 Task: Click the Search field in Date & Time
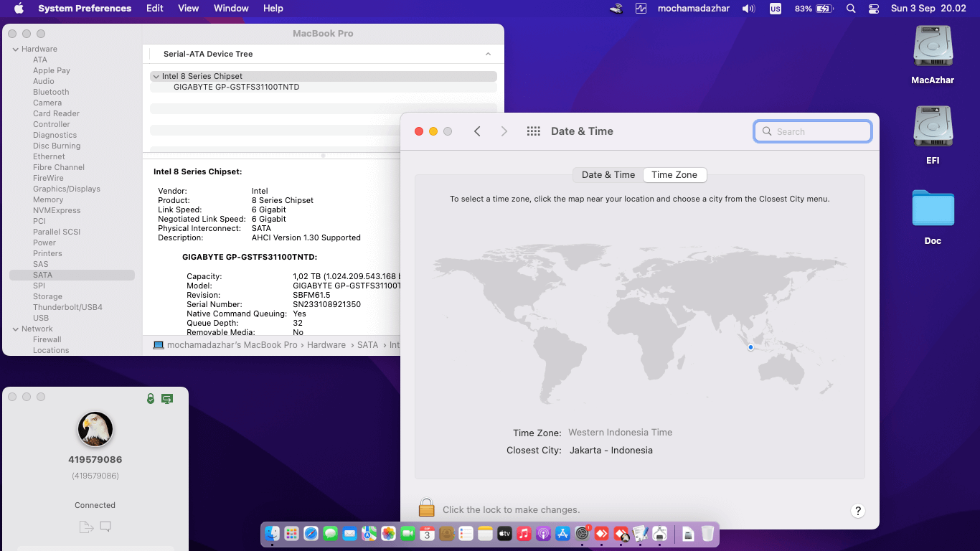pos(813,131)
